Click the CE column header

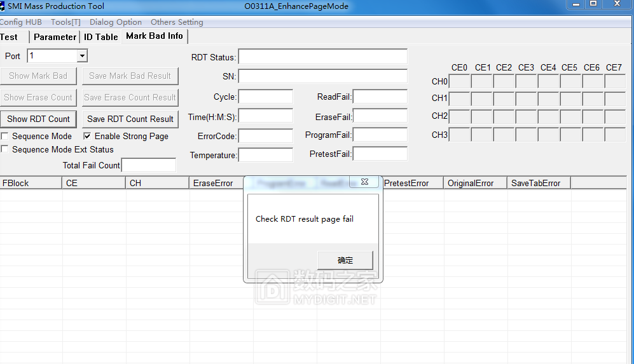(94, 183)
